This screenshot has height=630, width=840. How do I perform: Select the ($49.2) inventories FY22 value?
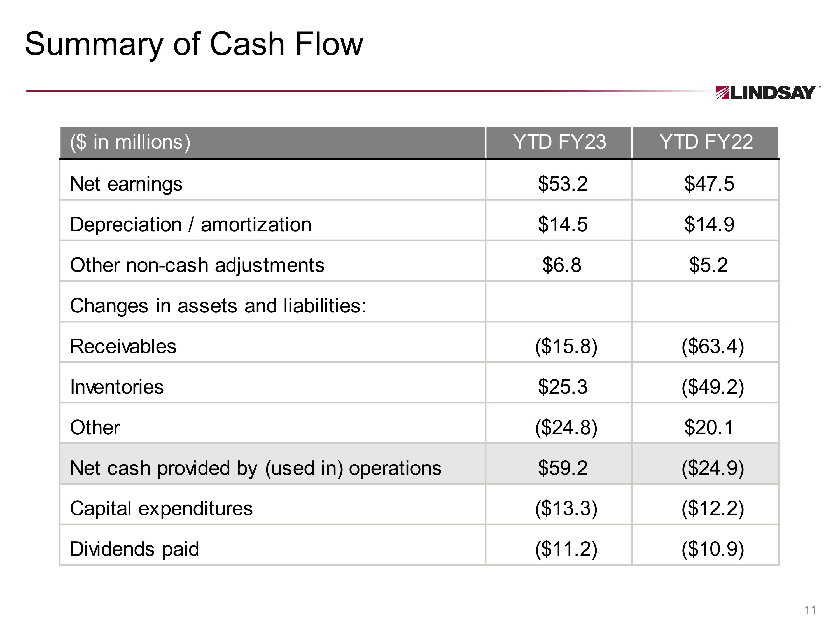[x=712, y=387]
